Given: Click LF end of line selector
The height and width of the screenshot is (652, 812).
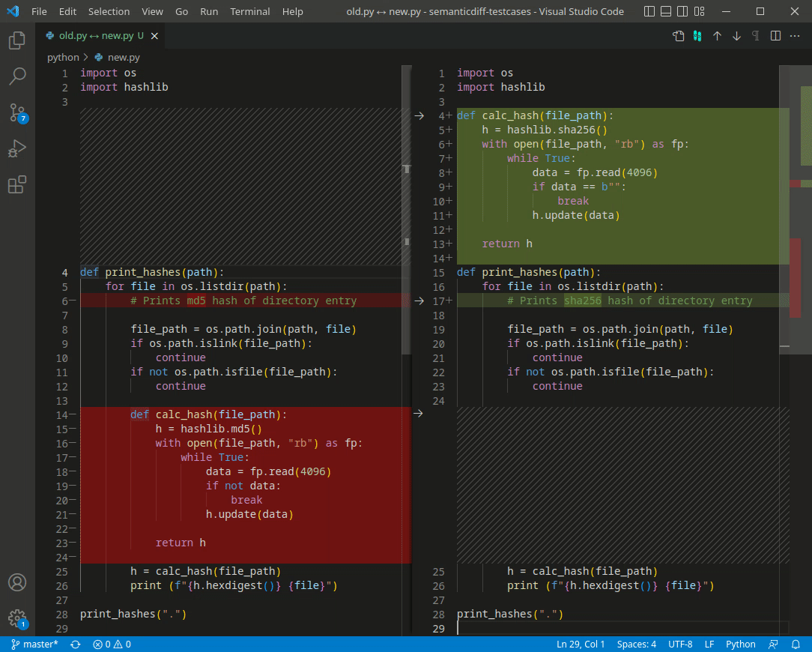Looking at the screenshot, I should [709, 645].
